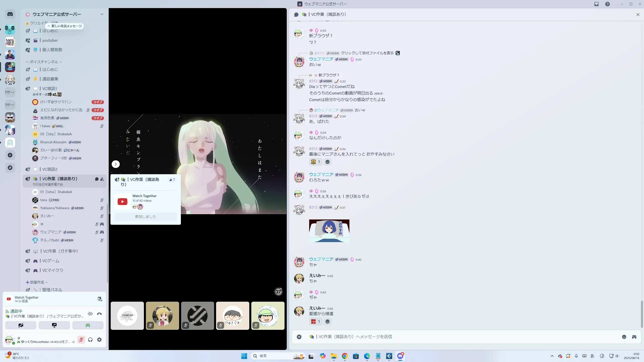Collapse the 部屋作成 category
This screenshot has width=644, height=362.
click(x=37, y=282)
